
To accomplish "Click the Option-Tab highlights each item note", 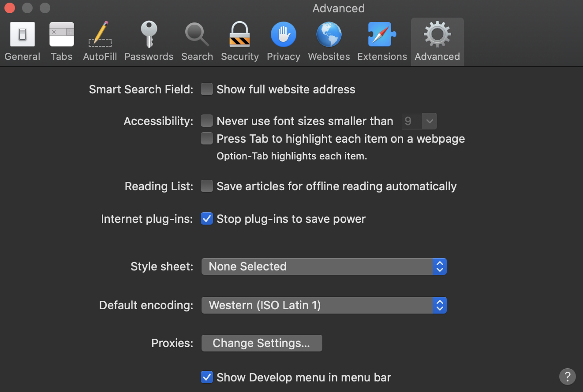I will [x=292, y=156].
